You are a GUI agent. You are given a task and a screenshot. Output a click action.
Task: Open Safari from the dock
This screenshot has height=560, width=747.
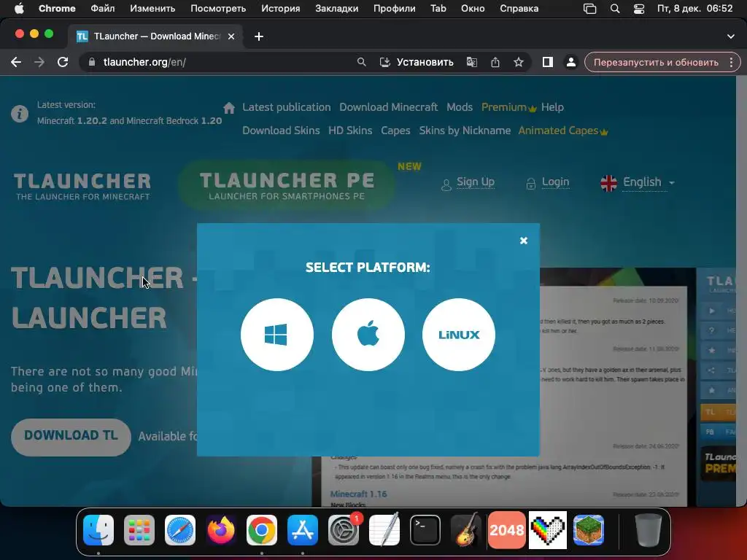point(180,530)
